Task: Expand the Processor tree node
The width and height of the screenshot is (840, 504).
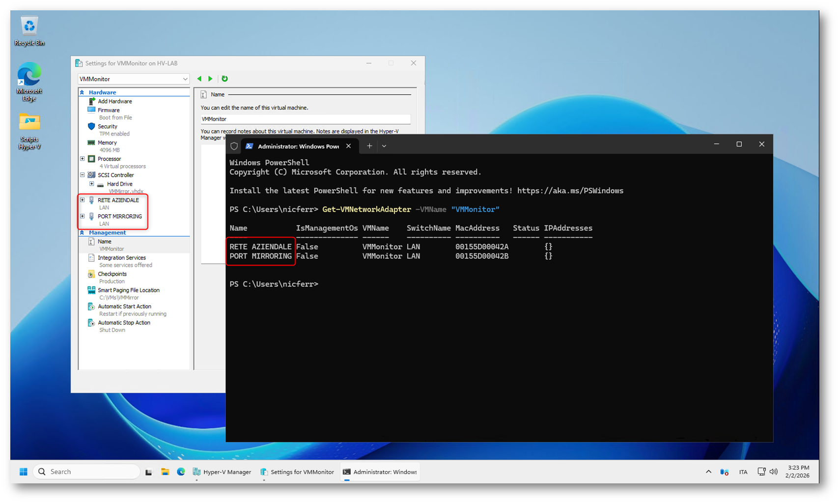Action: [83, 159]
